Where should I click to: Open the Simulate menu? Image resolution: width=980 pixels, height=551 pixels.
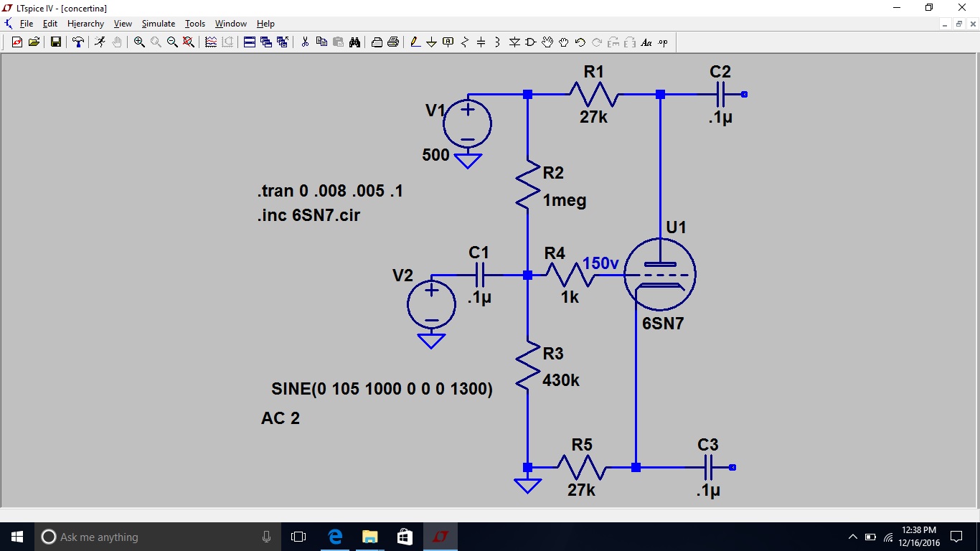[x=159, y=24]
